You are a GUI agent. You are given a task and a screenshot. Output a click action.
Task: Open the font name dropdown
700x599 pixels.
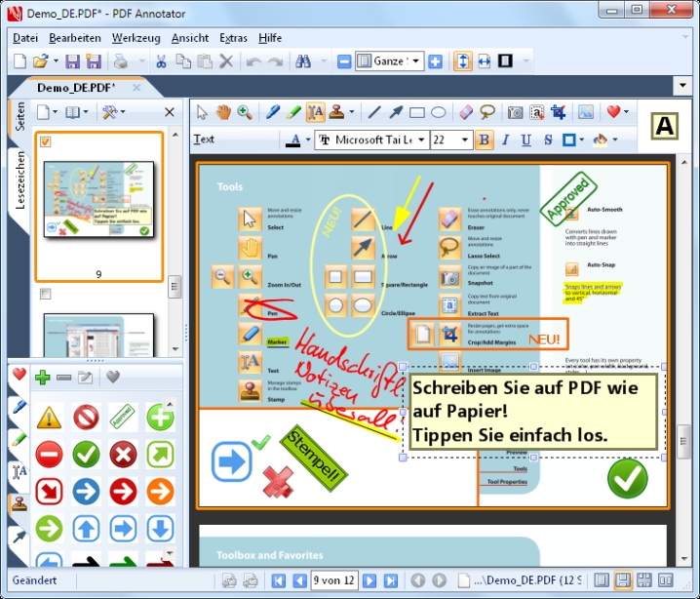click(x=420, y=140)
